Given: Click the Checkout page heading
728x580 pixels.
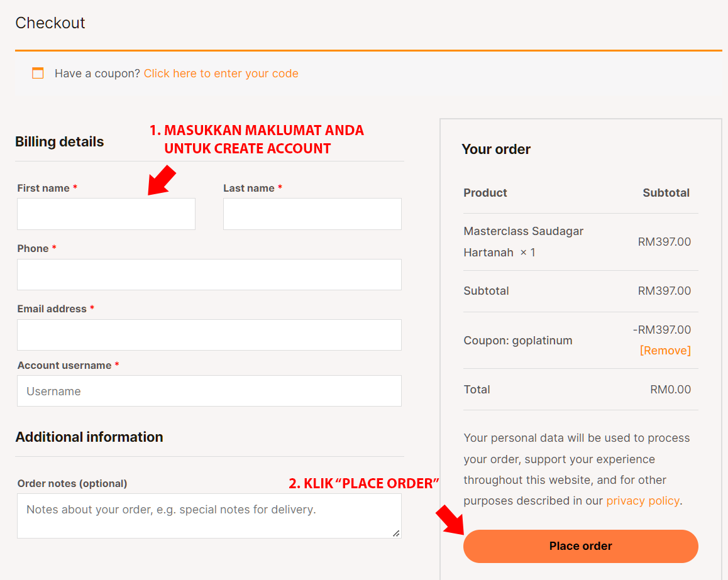Looking at the screenshot, I should [x=50, y=23].
